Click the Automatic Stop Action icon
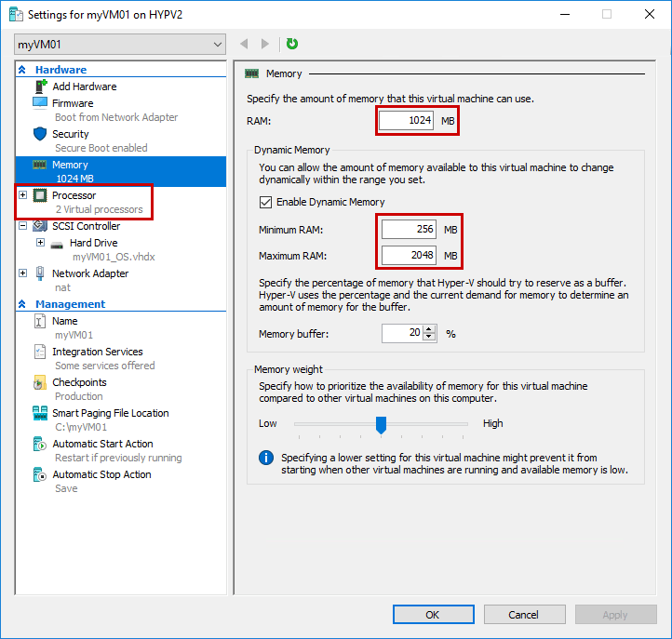672x639 pixels. [x=39, y=474]
